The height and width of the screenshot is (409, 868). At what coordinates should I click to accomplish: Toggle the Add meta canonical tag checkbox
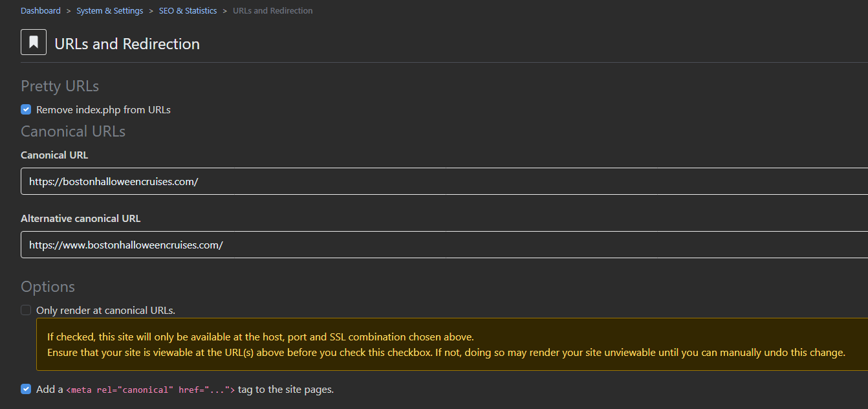(26, 390)
